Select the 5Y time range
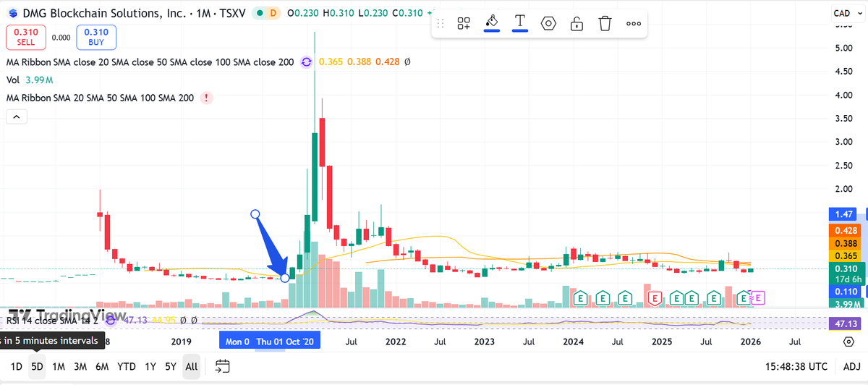The height and width of the screenshot is (385, 868). [x=171, y=367]
